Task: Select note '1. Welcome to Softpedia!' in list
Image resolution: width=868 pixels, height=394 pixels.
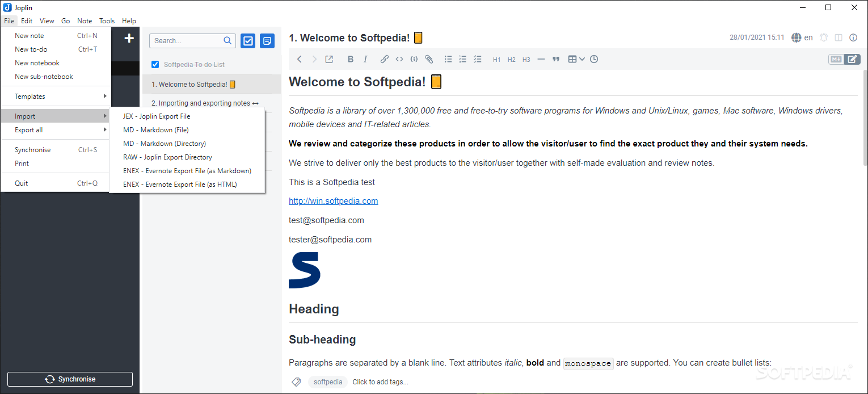Action: click(212, 85)
